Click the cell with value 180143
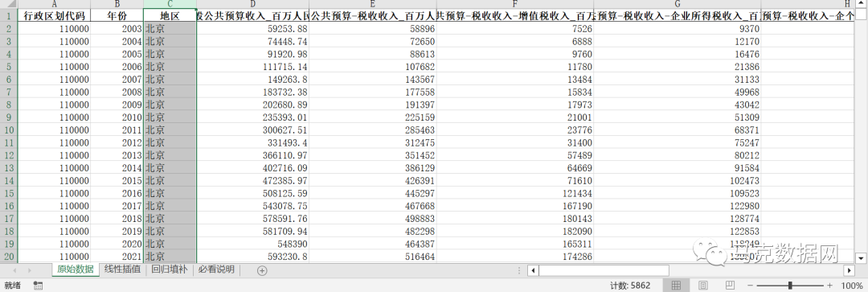 (515, 218)
